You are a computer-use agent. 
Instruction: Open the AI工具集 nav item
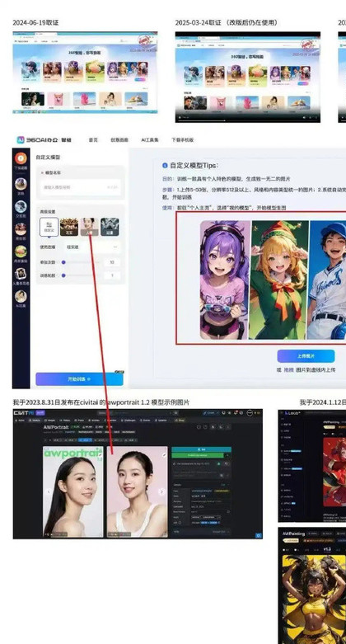point(150,140)
